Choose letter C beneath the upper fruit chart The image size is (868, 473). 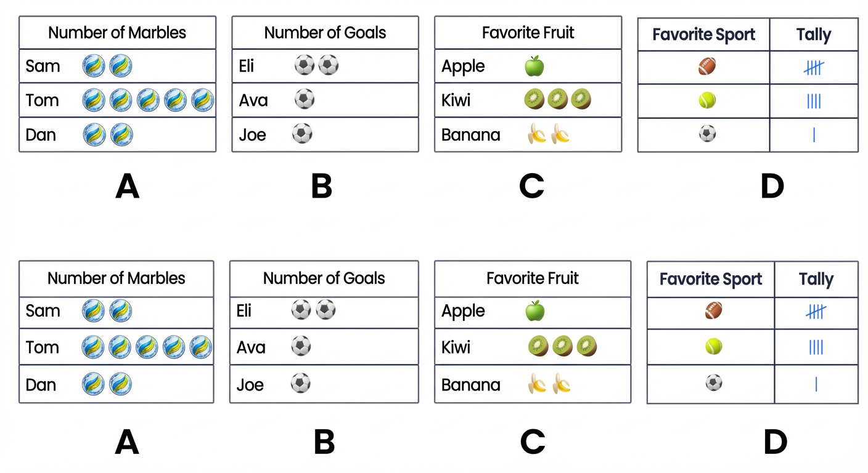click(531, 186)
